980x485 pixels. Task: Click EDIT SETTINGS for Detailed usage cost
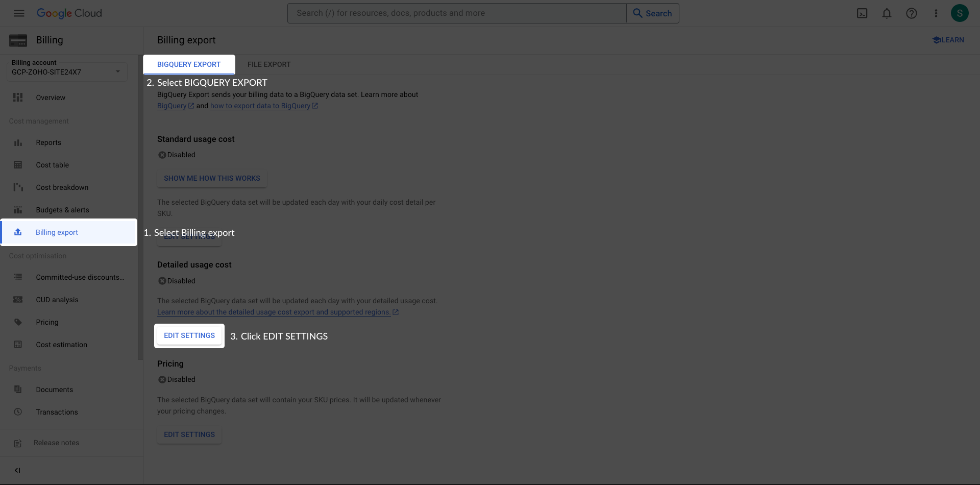click(x=189, y=335)
